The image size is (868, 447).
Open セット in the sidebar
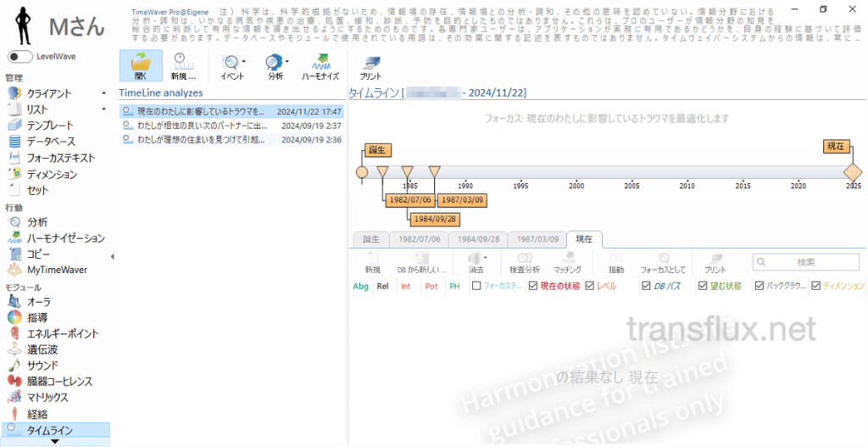pyautogui.click(x=37, y=191)
